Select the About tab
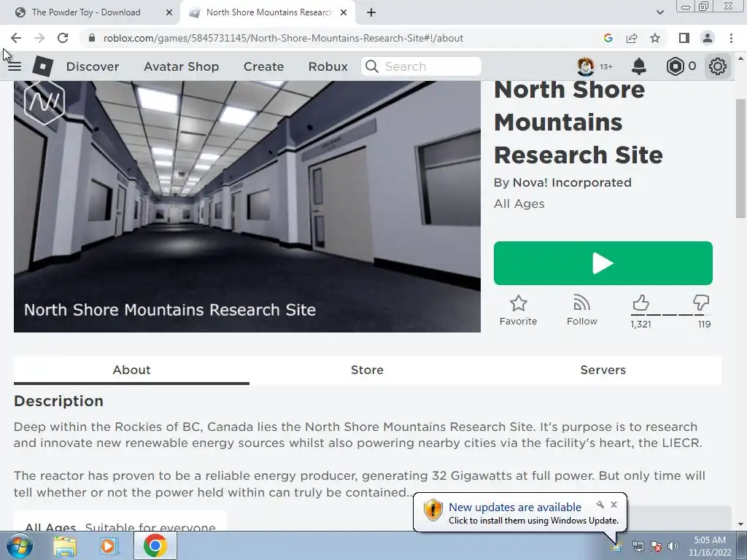 [x=131, y=370]
